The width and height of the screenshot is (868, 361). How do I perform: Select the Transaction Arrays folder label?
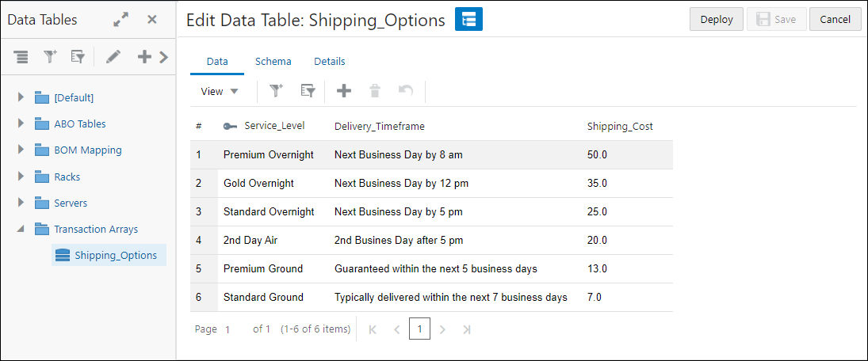click(96, 229)
